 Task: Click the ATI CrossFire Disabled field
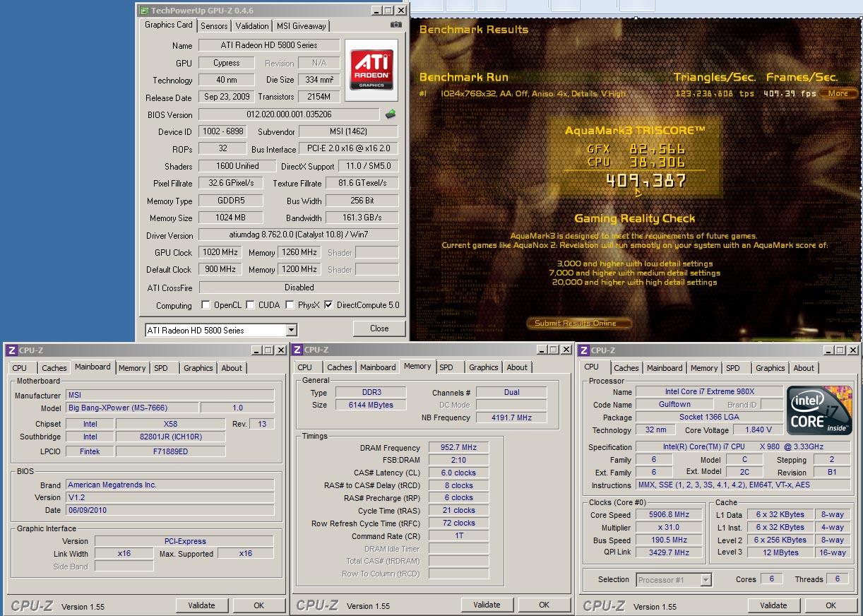tap(298, 288)
